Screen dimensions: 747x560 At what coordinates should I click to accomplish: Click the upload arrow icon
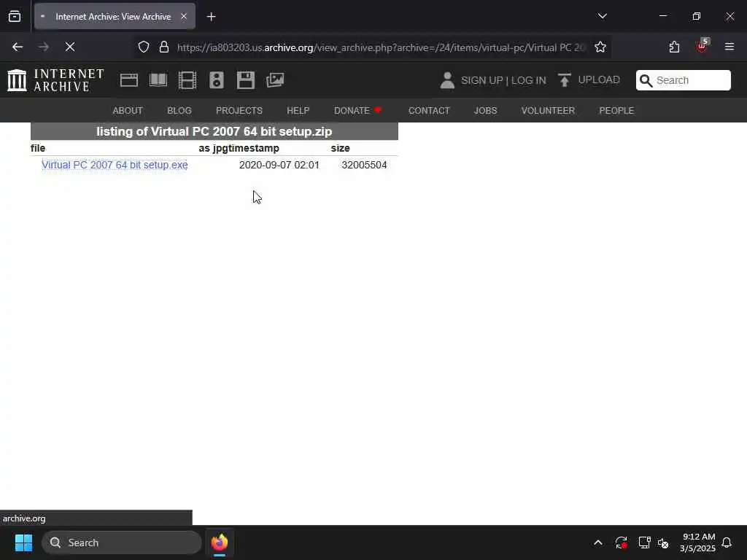[x=565, y=80]
